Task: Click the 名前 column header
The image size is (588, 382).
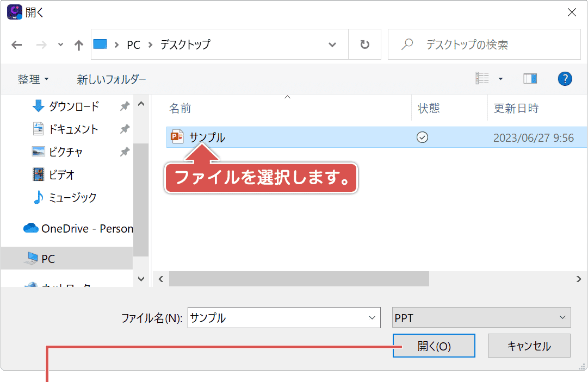Action: 181,108
